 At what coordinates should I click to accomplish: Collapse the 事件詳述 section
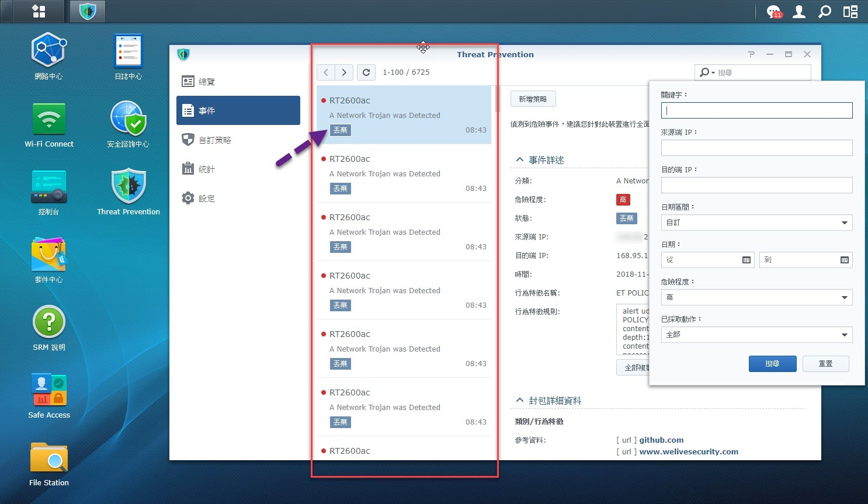[x=519, y=159]
